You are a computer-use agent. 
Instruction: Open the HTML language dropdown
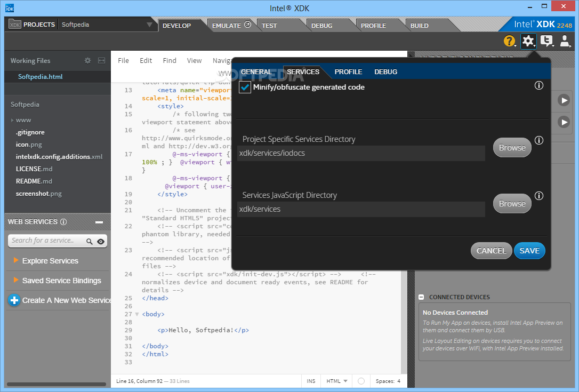pyautogui.click(x=337, y=381)
